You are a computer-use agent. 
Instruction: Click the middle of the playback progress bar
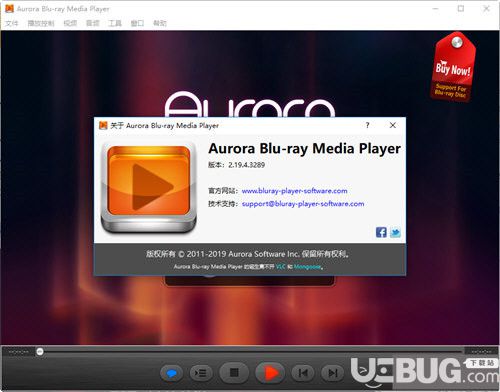[250, 351]
